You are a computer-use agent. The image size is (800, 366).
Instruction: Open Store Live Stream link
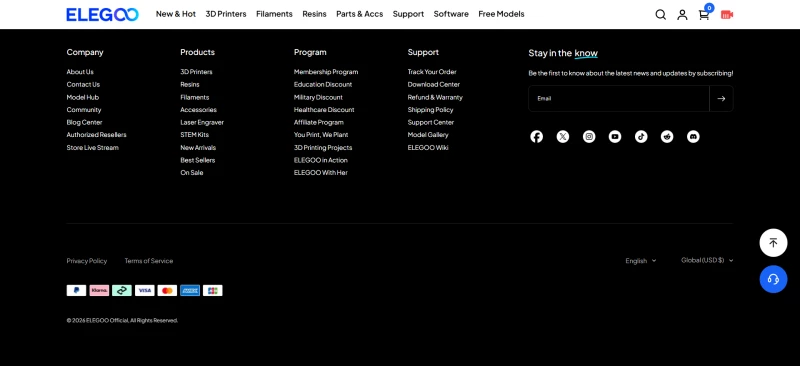pyautogui.click(x=92, y=148)
